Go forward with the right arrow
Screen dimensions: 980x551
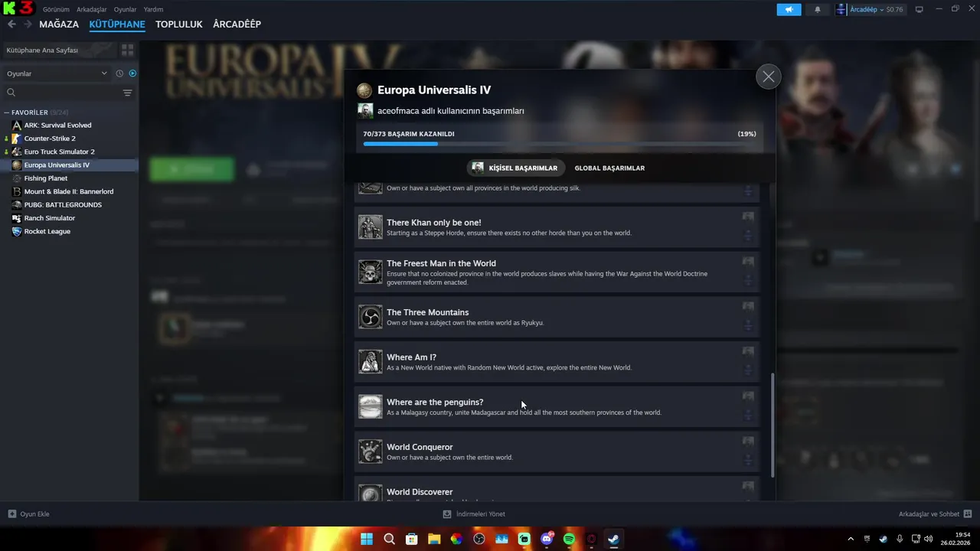point(28,24)
